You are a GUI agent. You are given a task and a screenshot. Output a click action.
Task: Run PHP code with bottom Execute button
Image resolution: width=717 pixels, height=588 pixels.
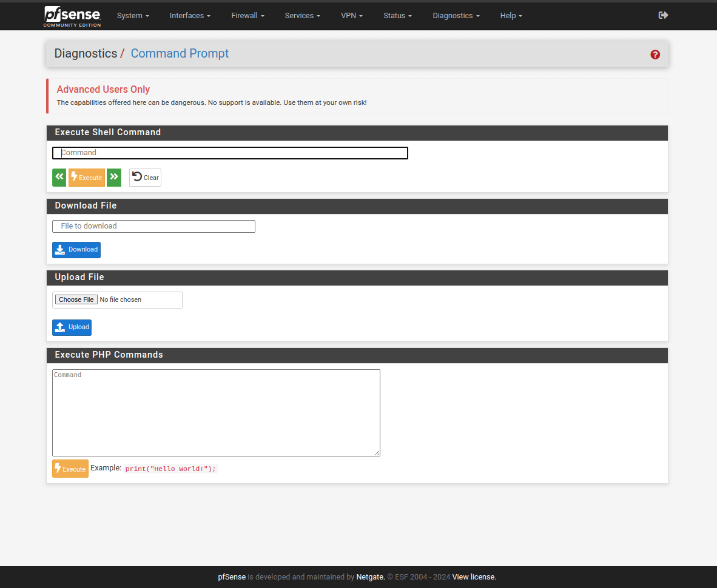pos(70,469)
